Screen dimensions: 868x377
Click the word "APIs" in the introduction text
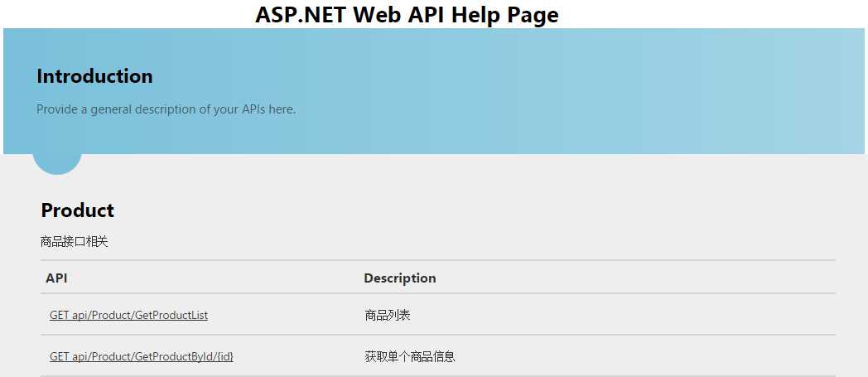pos(253,109)
